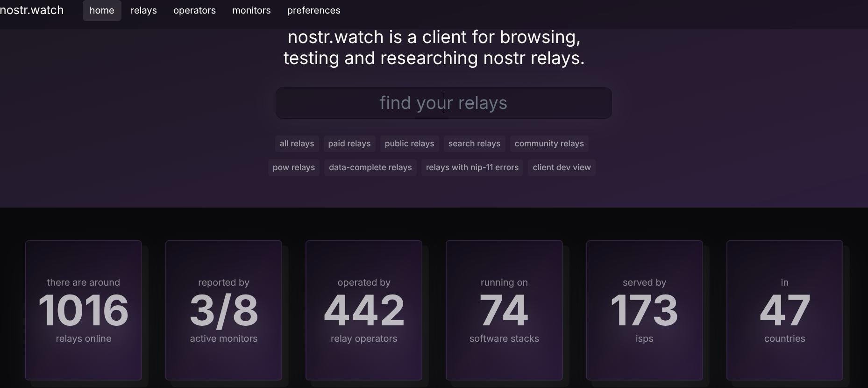Click the 3/8 active monitors card

(x=224, y=310)
